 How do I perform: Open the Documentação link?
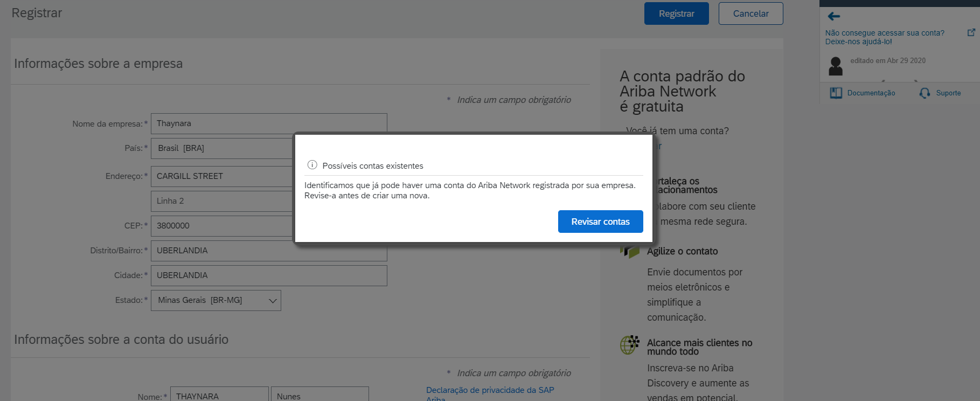871,93
